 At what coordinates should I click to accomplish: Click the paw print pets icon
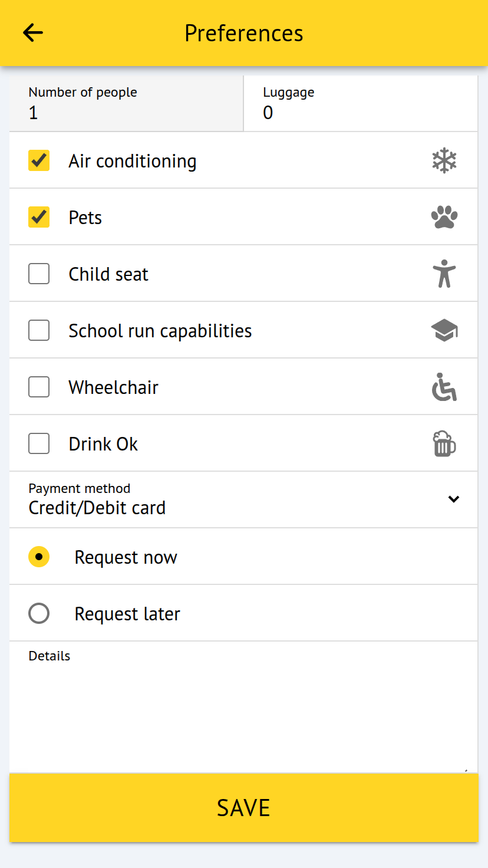444,218
